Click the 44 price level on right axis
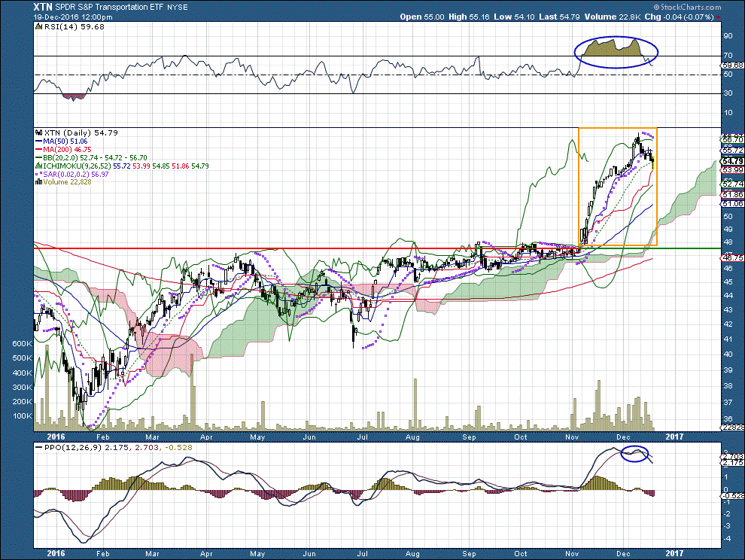This screenshot has height=560, width=745. click(x=728, y=296)
